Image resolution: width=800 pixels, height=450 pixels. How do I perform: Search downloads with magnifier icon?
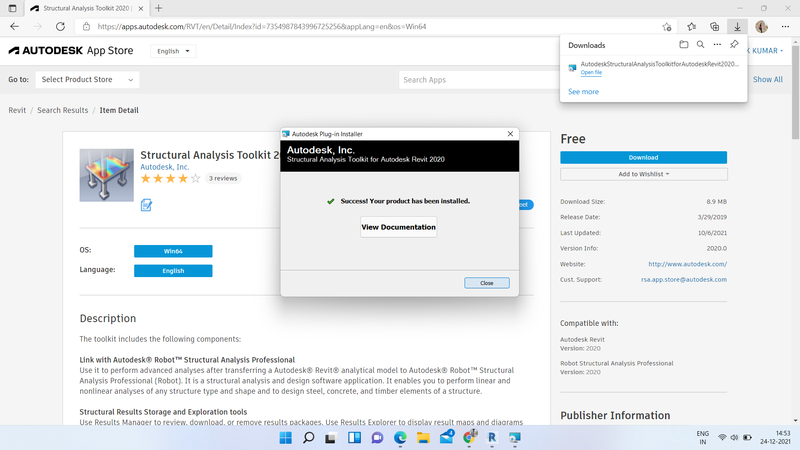pos(701,44)
